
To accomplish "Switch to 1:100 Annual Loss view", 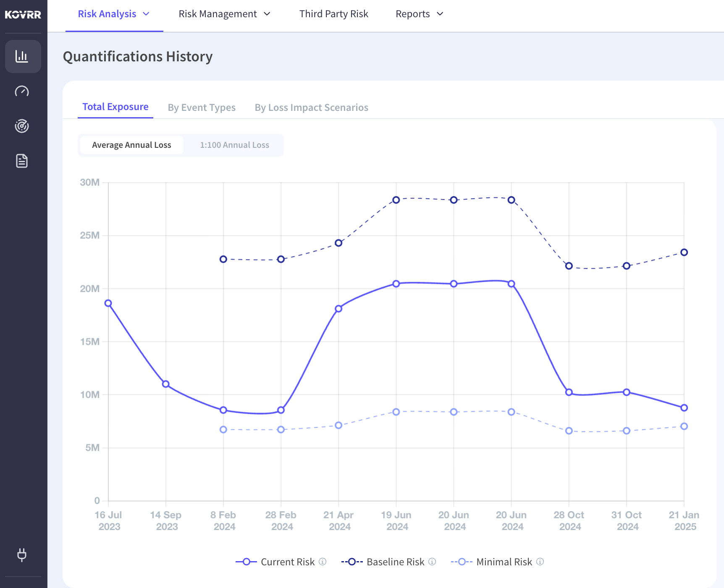I will (234, 145).
